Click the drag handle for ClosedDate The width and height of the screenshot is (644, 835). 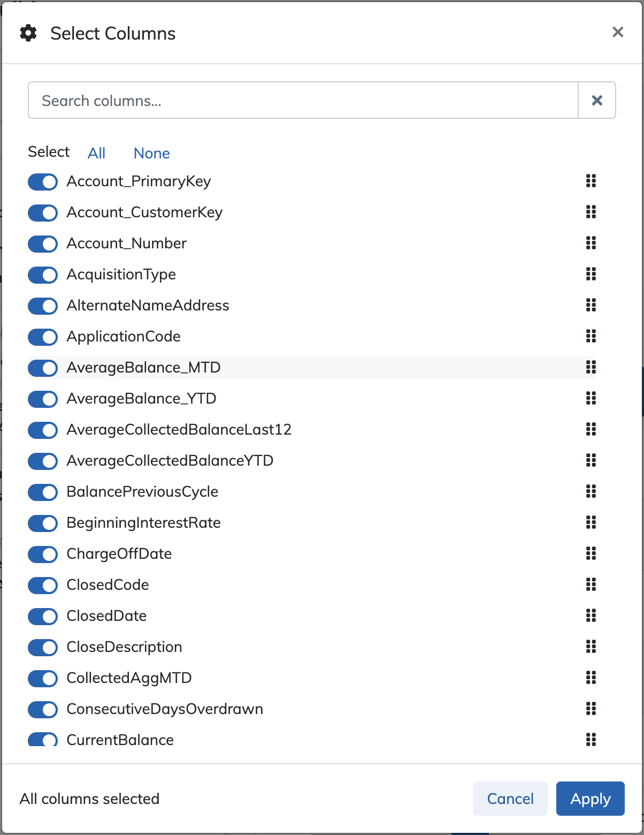tap(591, 616)
